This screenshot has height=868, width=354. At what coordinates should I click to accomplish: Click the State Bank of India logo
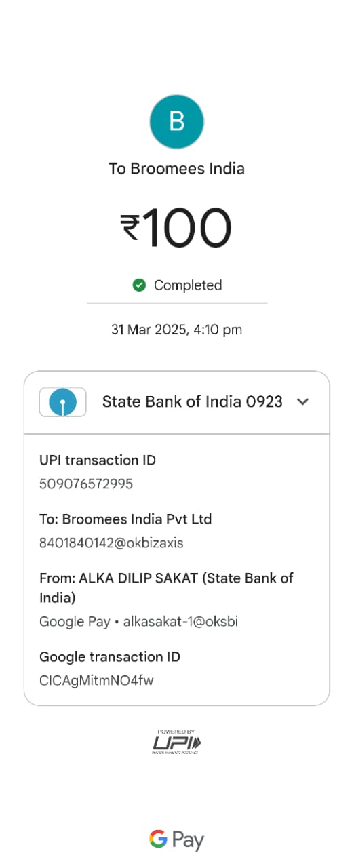click(x=63, y=402)
